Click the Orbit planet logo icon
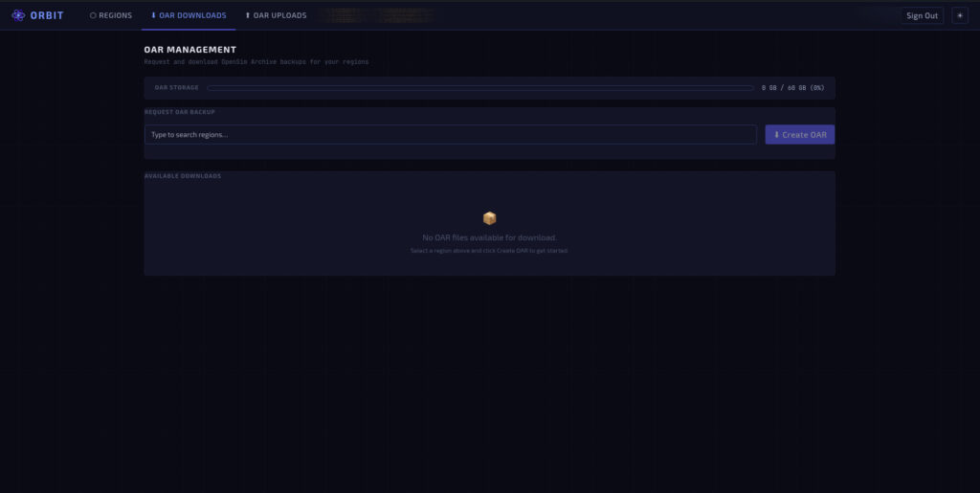 18,15
